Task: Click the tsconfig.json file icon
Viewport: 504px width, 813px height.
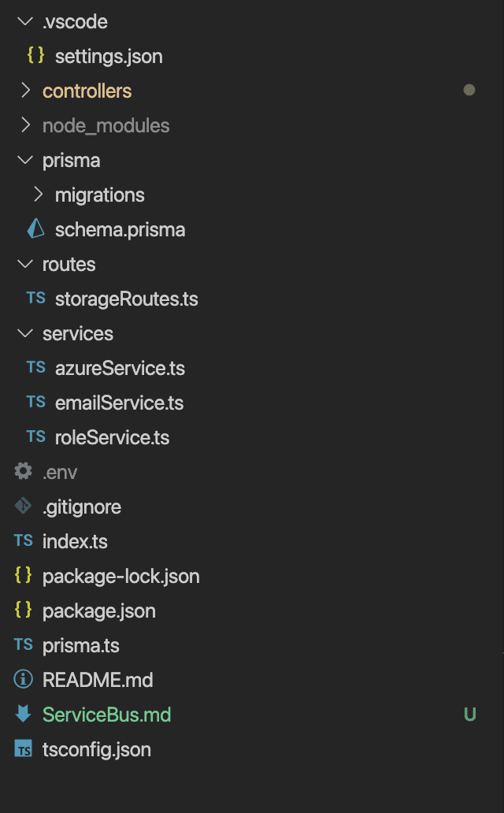Action: tap(24, 749)
